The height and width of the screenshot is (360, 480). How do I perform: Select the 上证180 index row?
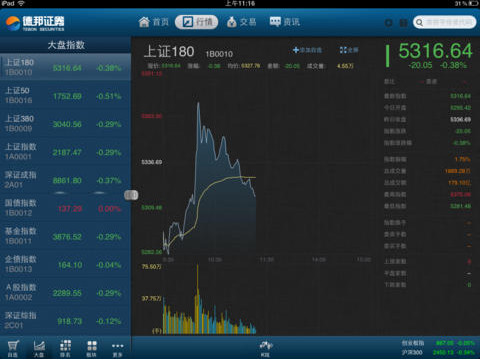65,67
